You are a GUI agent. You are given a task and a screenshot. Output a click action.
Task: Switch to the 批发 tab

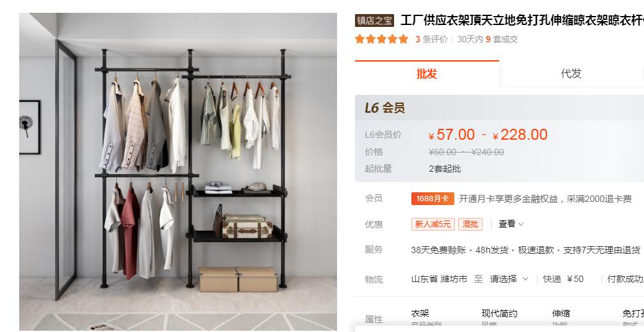point(427,74)
